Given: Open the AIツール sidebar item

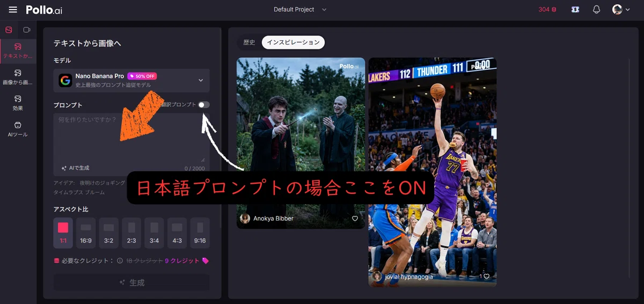Looking at the screenshot, I should 18,129.
